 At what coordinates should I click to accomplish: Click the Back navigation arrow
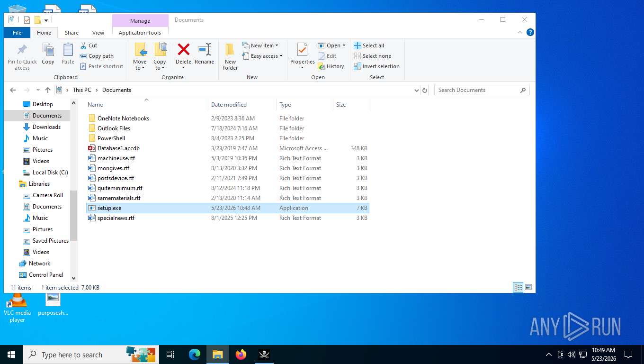pos(13,90)
